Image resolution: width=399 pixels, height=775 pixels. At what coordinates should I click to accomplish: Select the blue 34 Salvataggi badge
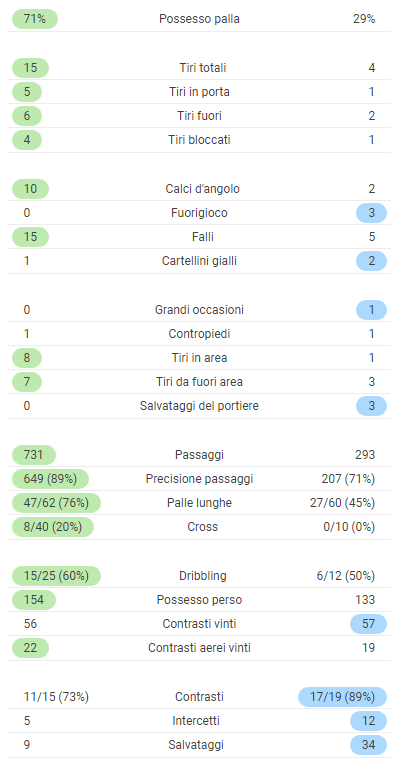click(368, 745)
